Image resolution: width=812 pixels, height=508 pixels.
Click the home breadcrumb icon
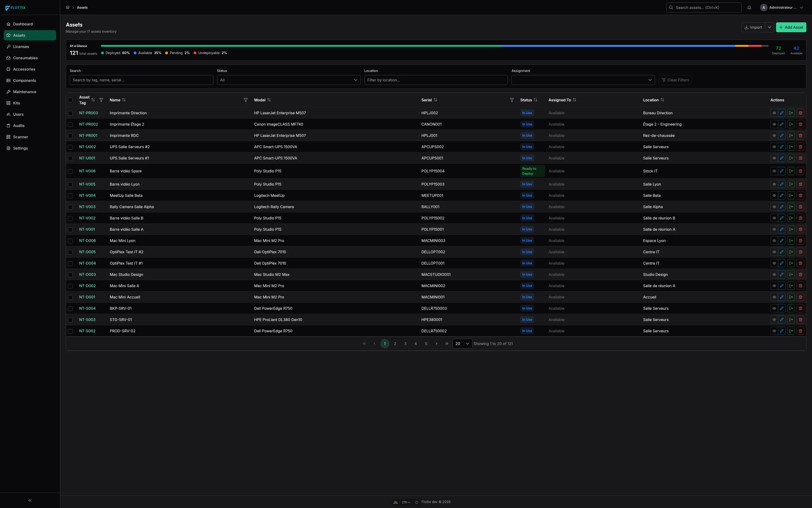tap(67, 7)
